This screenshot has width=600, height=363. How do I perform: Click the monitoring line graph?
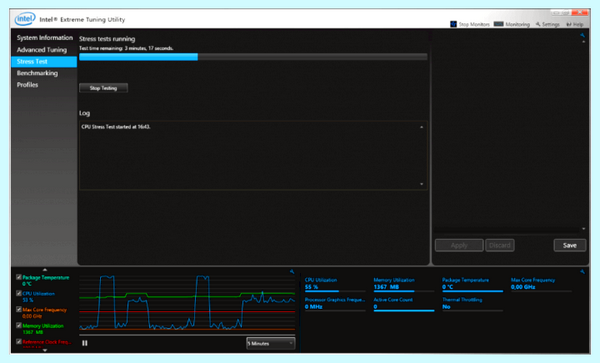[x=187, y=302]
